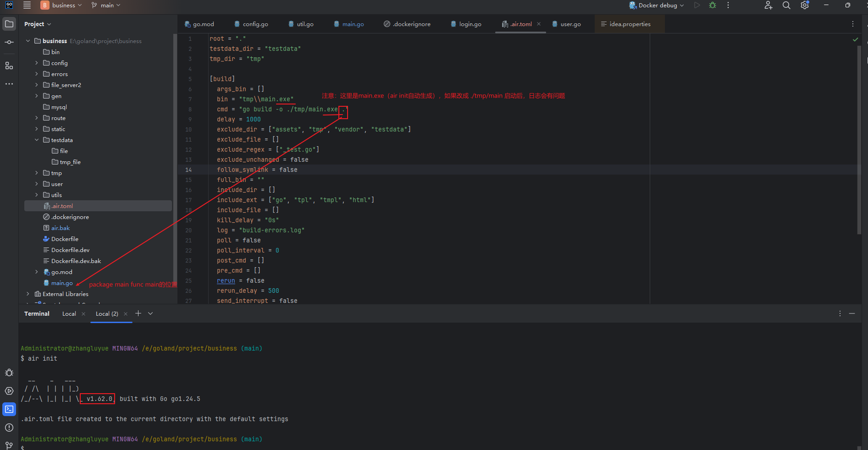Open the Code With Me icon
This screenshot has height=450, width=868.
768,5
